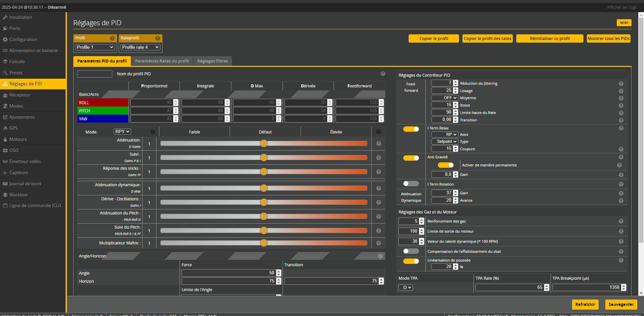Click the Blackbox icon in sidebar
The width and height of the screenshot is (644, 316).
point(5,195)
